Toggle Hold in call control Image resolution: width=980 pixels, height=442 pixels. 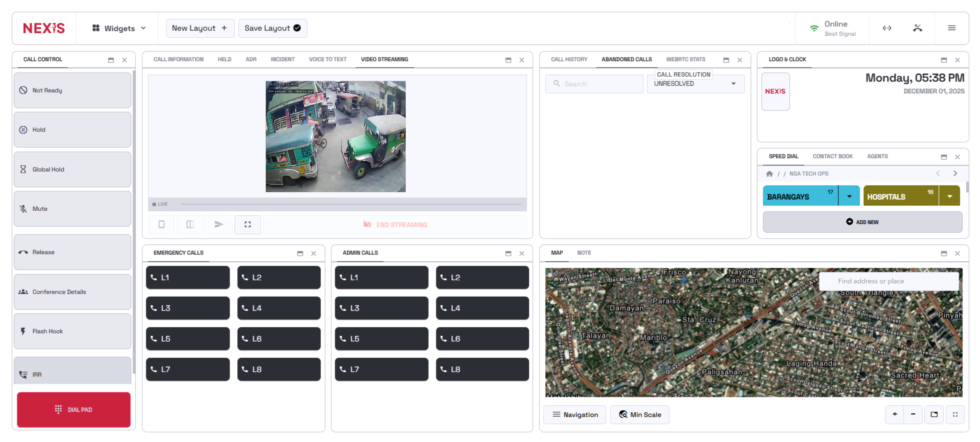(72, 130)
